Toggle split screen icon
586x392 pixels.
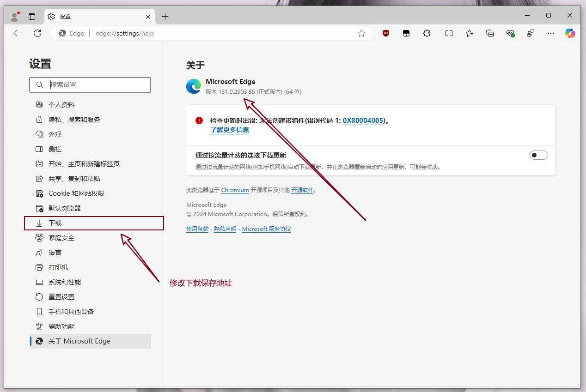point(449,33)
